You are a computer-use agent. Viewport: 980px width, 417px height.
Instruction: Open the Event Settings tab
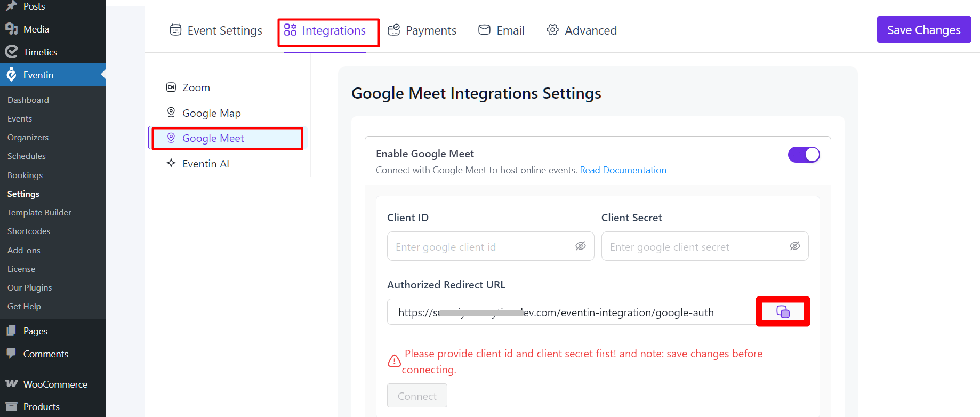pos(216,30)
